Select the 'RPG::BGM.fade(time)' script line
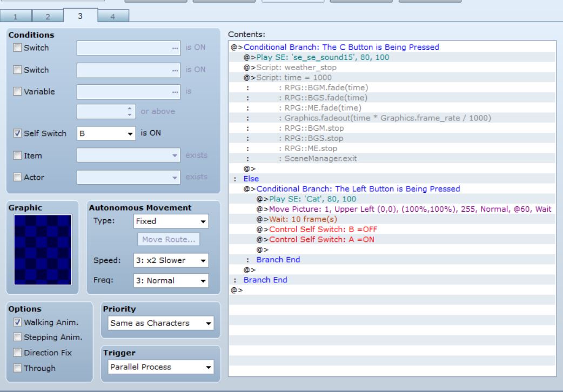Image resolution: width=563 pixels, height=392 pixels. click(x=392, y=87)
